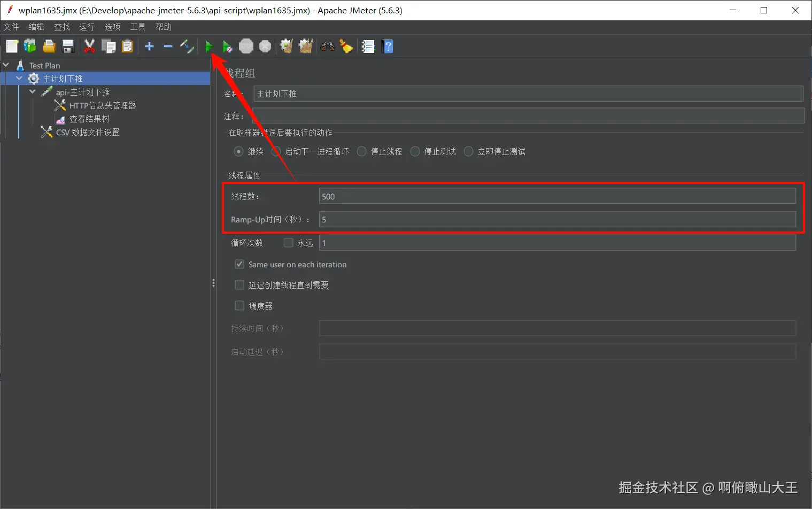Clear results of the selected element
Screen dimensions: 812x509
click(287, 47)
